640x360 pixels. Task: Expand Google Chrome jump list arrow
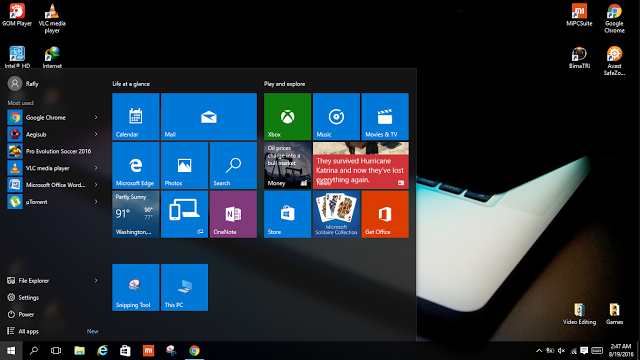pos(96,118)
